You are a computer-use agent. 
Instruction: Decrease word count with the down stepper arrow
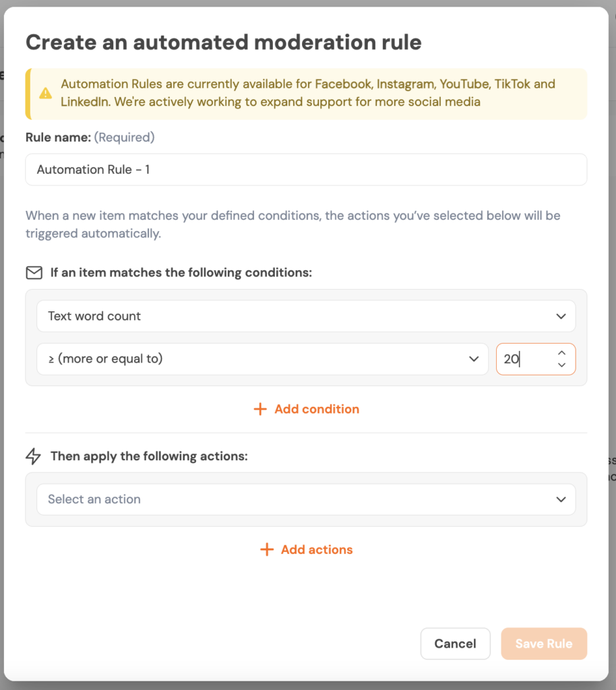(561, 365)
